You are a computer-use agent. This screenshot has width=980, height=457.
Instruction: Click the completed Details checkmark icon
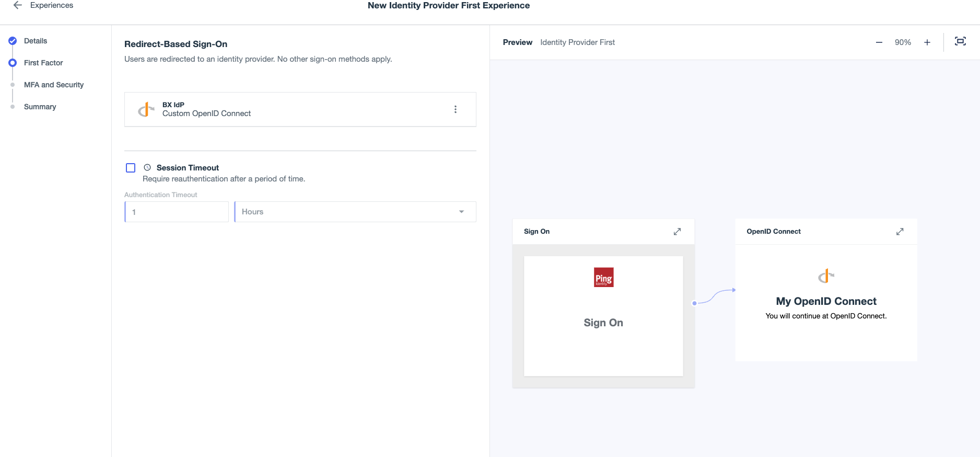point(13,41)
